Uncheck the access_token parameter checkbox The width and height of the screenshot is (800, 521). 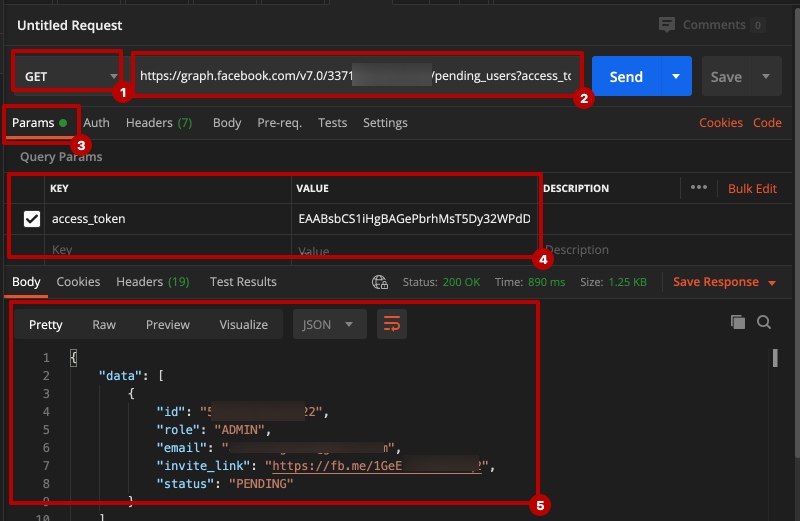(32, 219)
